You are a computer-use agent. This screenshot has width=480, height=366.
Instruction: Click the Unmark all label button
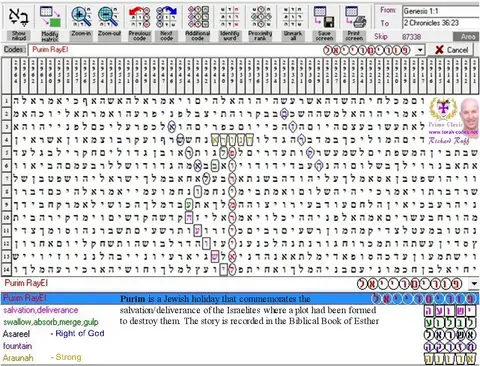[293, 36]
